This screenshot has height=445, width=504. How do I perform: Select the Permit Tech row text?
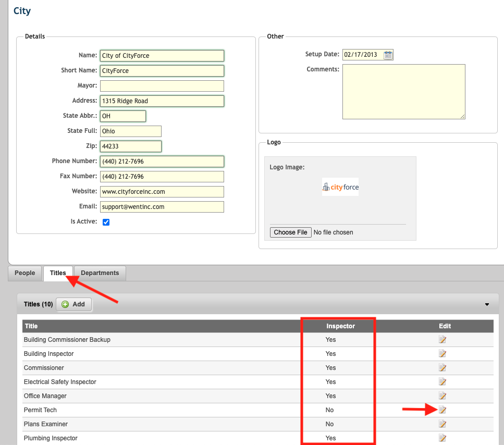(40, 410)
